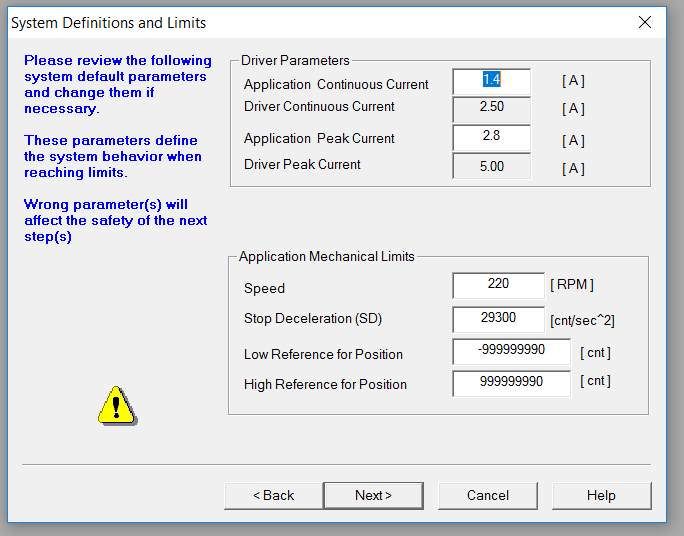The height and width of the screenshot is (536, 684).
Task: Select the Application Continuous Current field
Action: click(x=492, y=82)
